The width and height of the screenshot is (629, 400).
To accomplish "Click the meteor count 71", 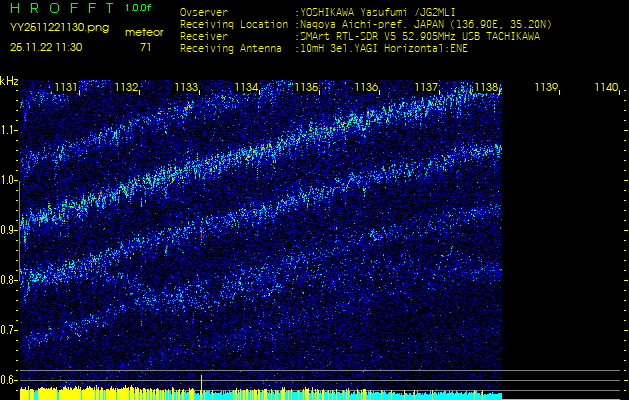I will tap(145, 47).
